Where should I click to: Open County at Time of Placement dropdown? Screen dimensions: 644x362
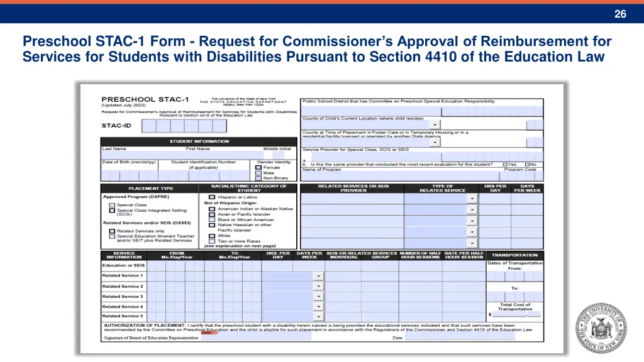435,143
